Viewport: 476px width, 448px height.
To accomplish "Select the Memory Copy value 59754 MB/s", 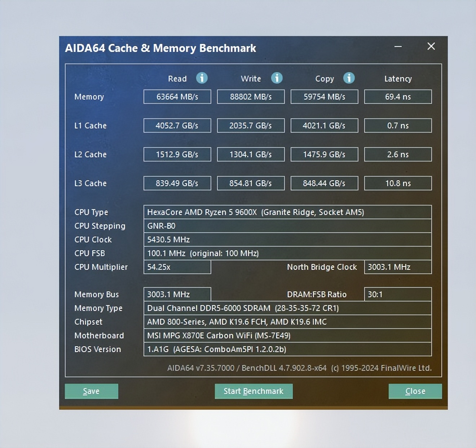I will (324, 97).
